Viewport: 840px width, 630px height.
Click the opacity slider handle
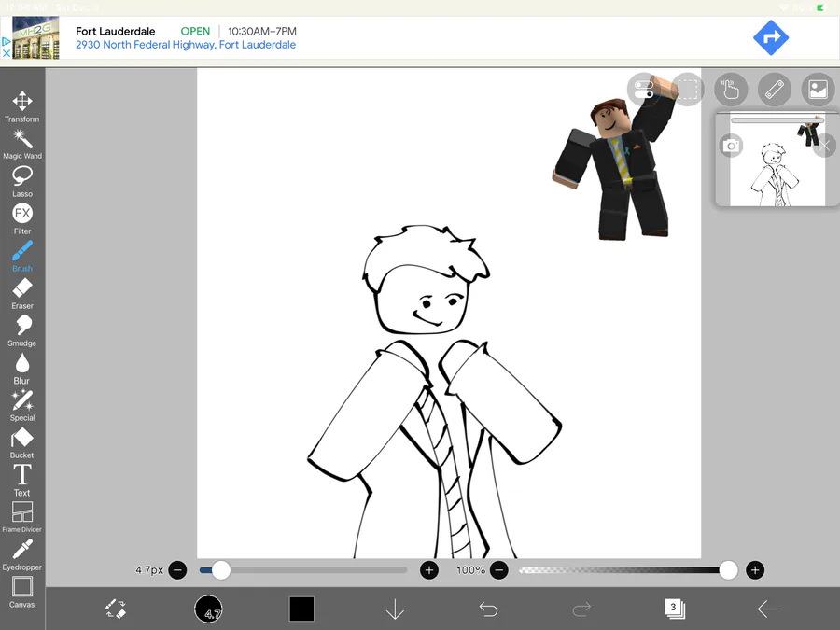[728, 570]
